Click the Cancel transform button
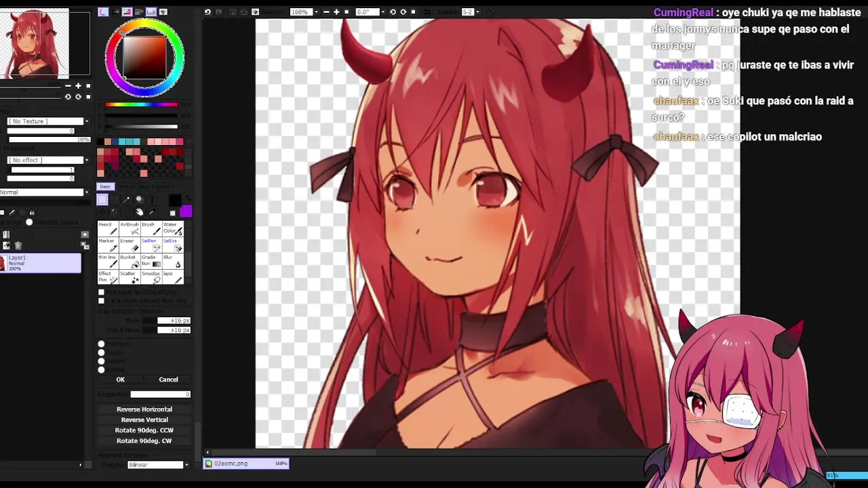 pos(168,380)
